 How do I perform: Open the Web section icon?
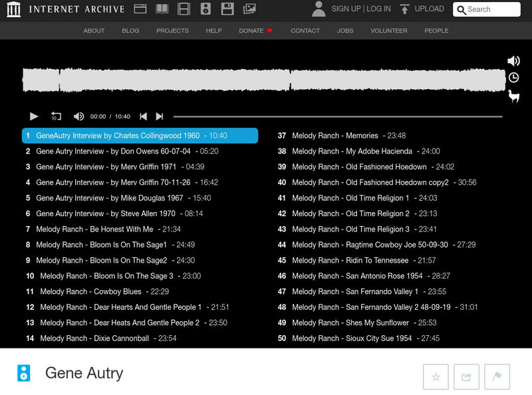pyautogui.click(x=140, y=9)
